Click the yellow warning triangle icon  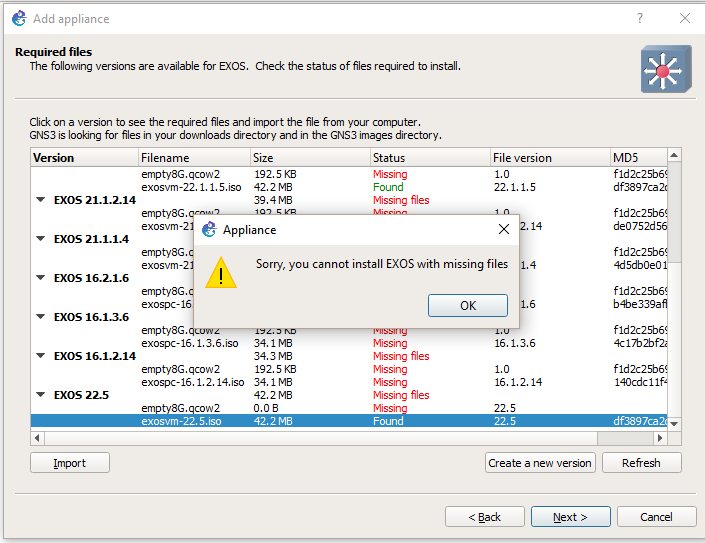[221, 273]
